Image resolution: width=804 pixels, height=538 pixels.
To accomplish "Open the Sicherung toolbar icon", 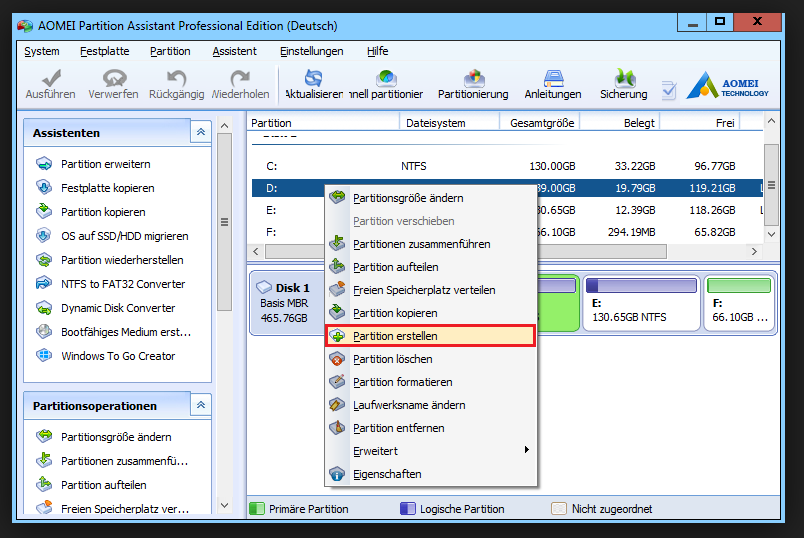I will tap(624, 78).
